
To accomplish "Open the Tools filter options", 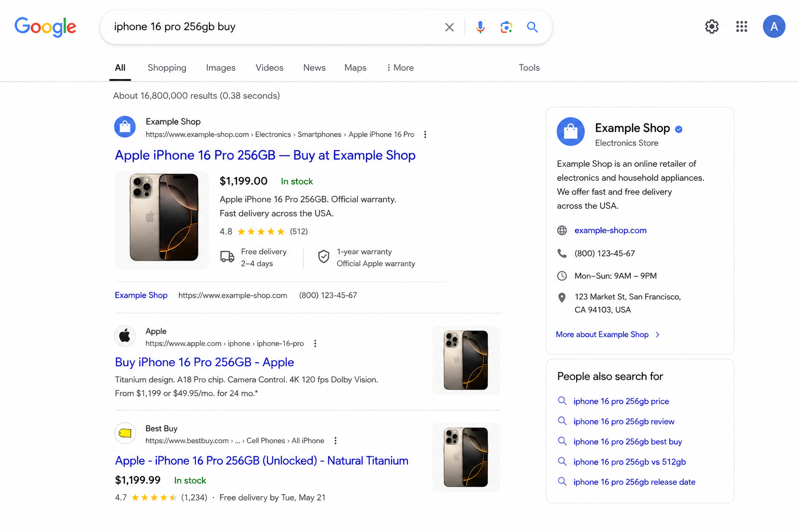I will 529,68.
